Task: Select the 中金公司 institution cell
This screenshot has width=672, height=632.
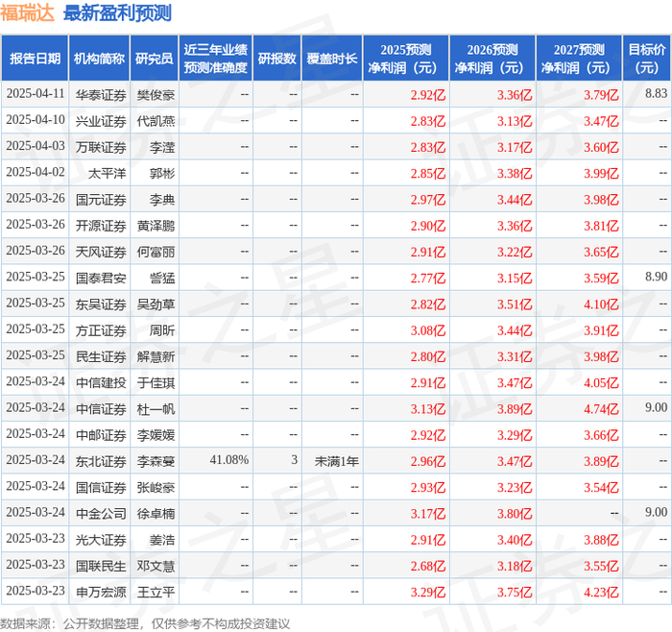Action: coord(101,513)
